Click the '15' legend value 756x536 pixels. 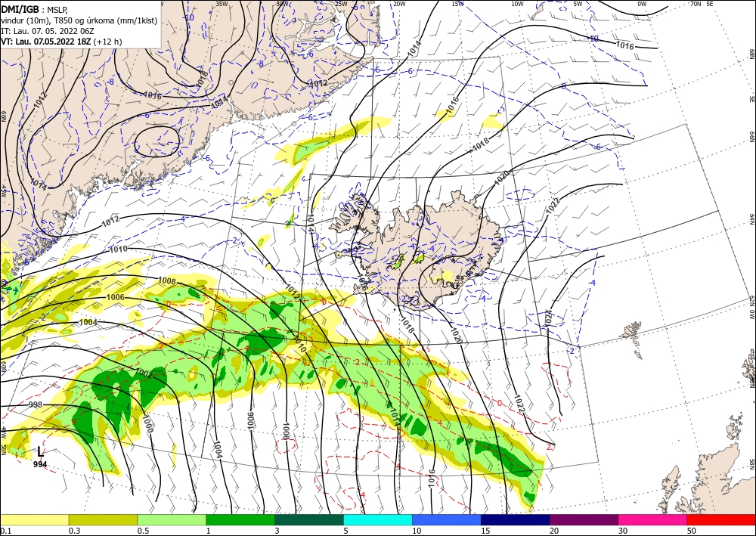(x=485, y=531)
